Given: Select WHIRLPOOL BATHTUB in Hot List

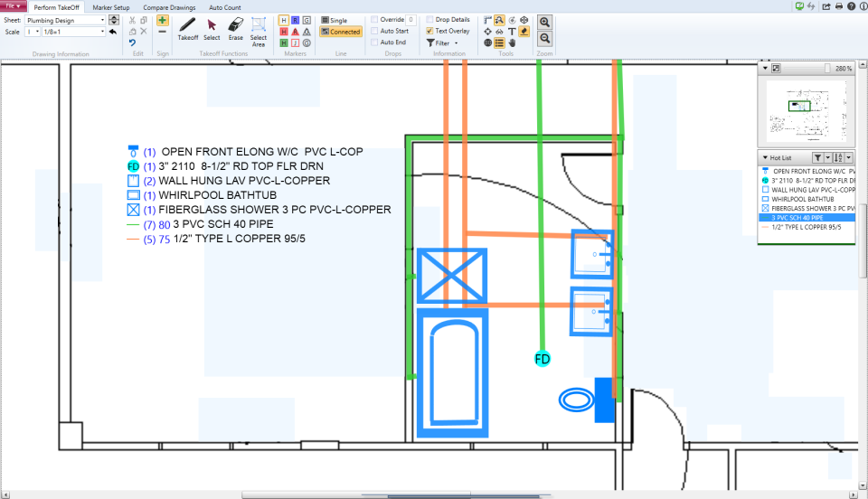Looking at the screenshot, I should 807,199.
